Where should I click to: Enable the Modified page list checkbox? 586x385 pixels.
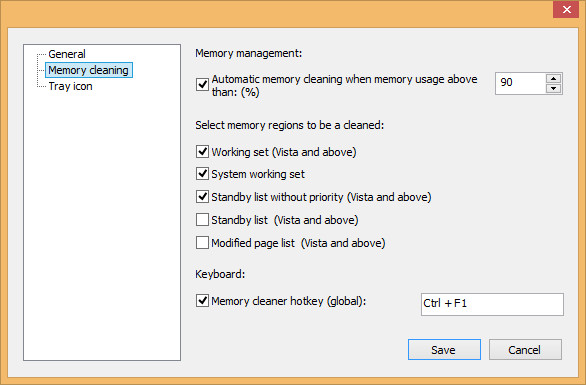pos(202,243)
